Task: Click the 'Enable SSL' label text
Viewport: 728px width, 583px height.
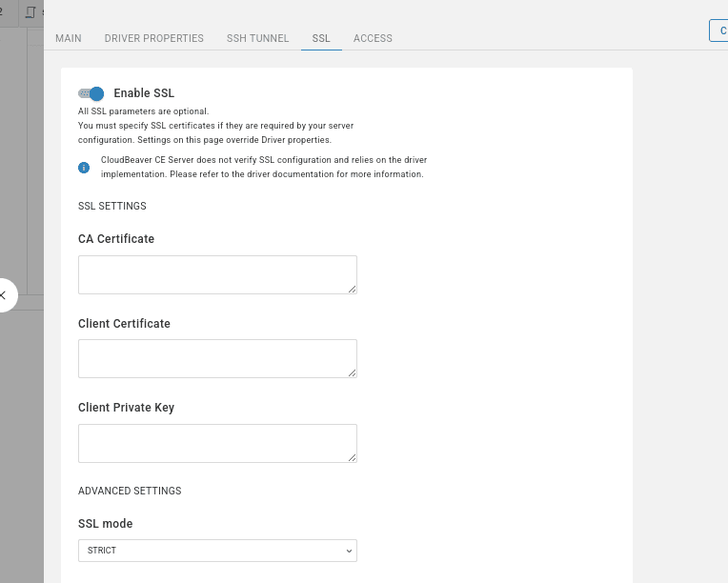Action: [144, 93]
